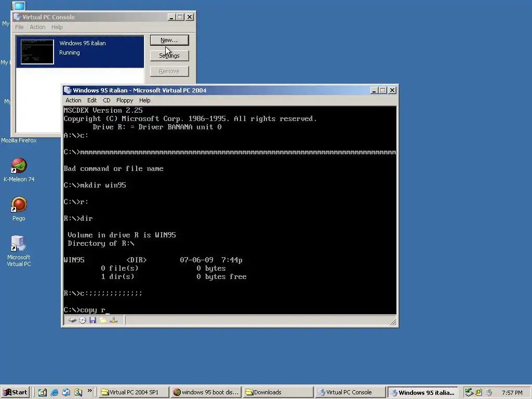Click the New... button in Console

point(169,40)
